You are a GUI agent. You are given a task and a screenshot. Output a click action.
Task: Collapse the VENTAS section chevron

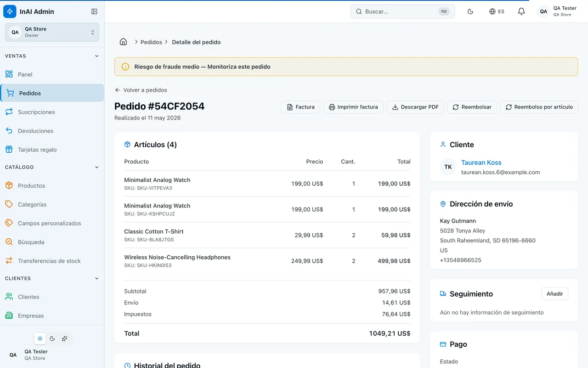tap(96, 56)
